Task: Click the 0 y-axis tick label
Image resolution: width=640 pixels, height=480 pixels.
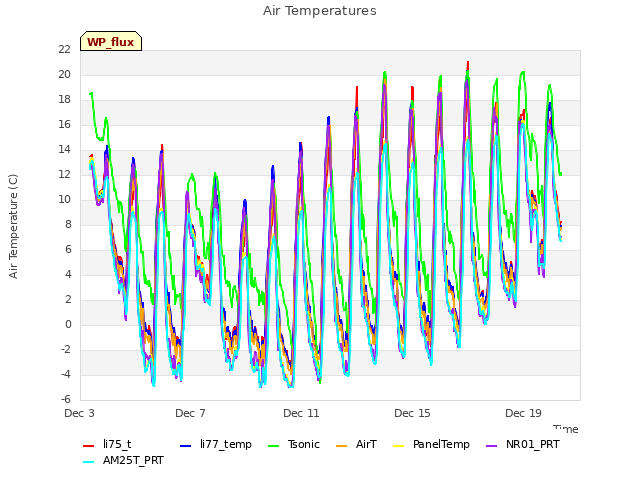Action: point(68,324)
